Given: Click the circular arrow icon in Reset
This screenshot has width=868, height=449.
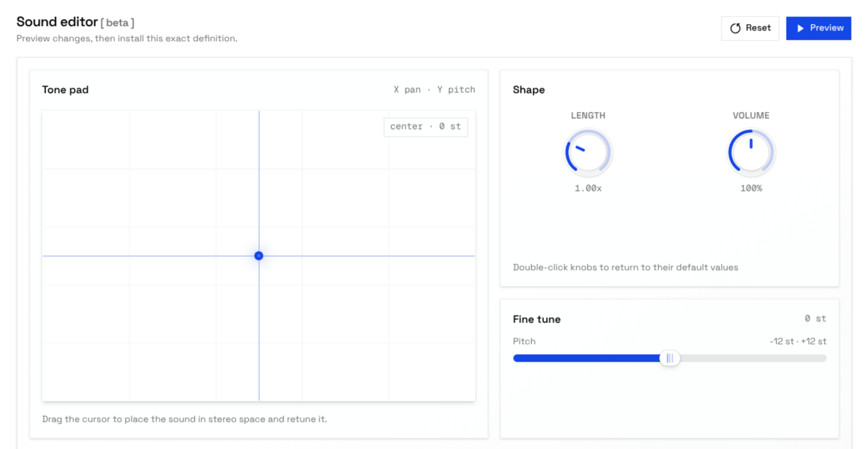Looking at the screenshot, I should pyautogui.click(x=735, y=28).
